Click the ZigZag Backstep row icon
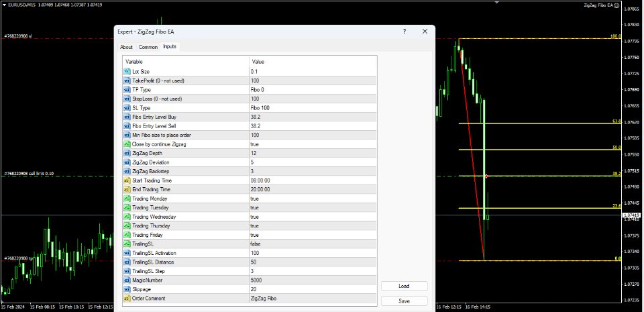Viewport: 644px width, 312px height. point(127,171)
